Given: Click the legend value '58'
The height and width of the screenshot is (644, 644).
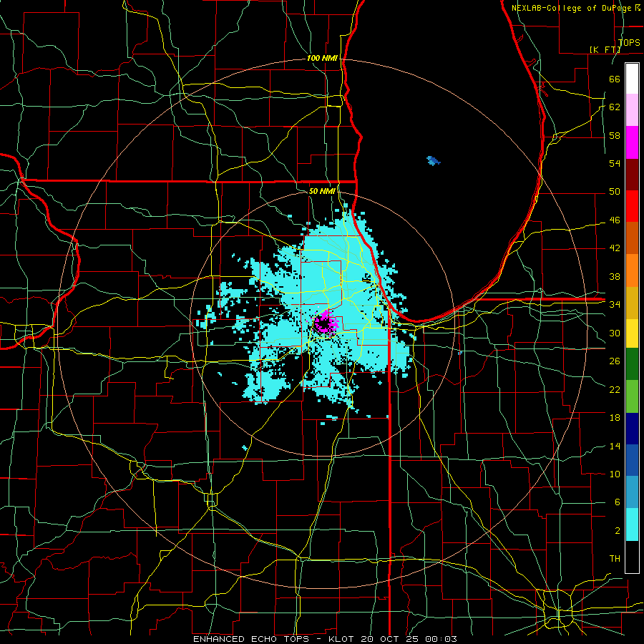Looking at the screenshot, I should 615,135.
